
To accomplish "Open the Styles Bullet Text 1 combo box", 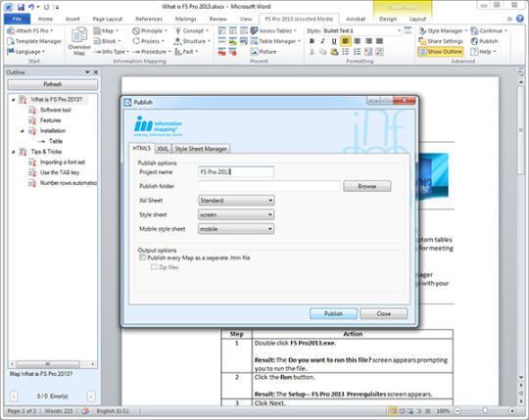I will [x=362, y=30].
